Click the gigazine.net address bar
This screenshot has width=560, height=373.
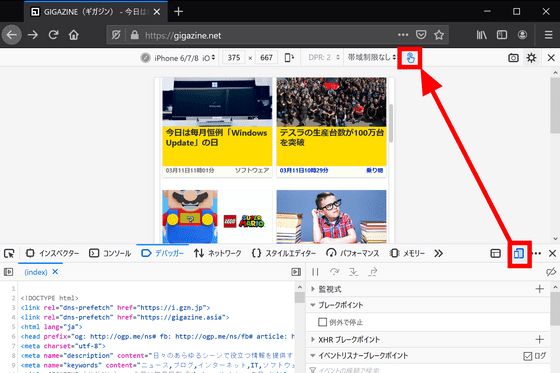click(x=268, y=35)
